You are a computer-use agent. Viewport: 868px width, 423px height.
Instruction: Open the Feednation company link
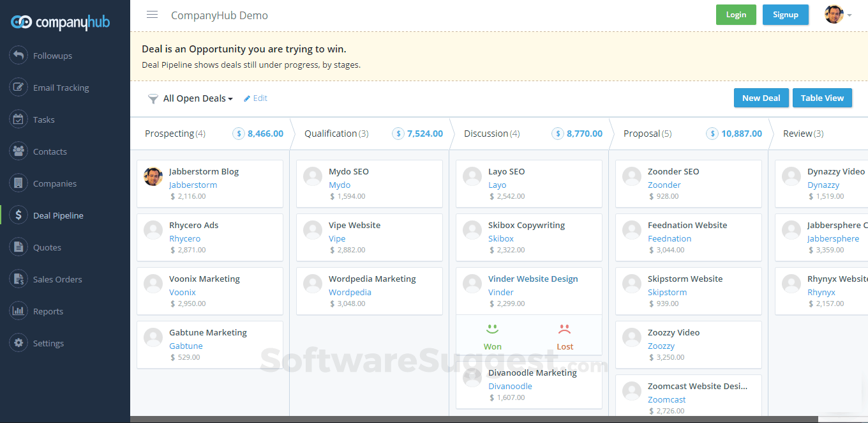pos(670,238)
